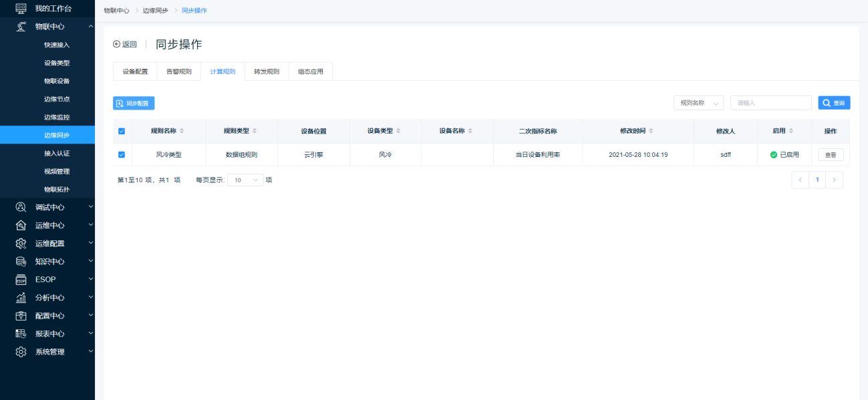This screenshot has width=868, height=400.
Task: Click the 查看 button in the table row
Action: click(x=831, y=154)
